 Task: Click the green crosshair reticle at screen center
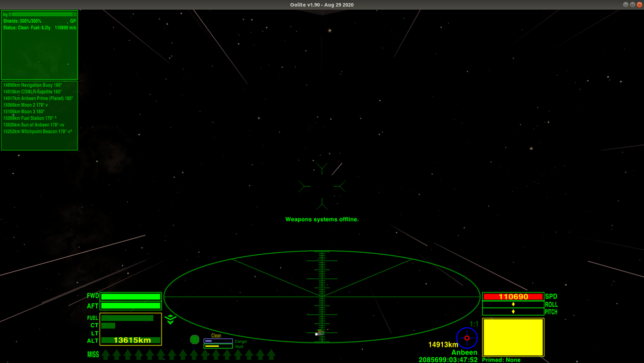pyautogui.click(x=322, y=186)
